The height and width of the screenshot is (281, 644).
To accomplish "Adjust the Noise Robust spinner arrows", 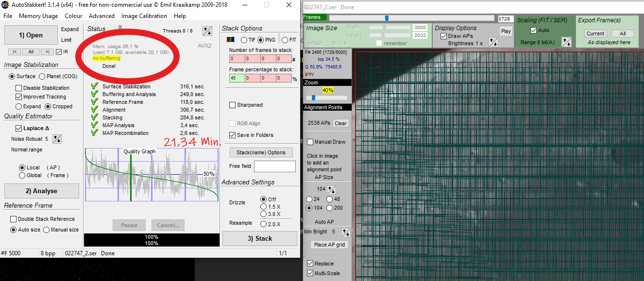I will click(x=57, y=139).
